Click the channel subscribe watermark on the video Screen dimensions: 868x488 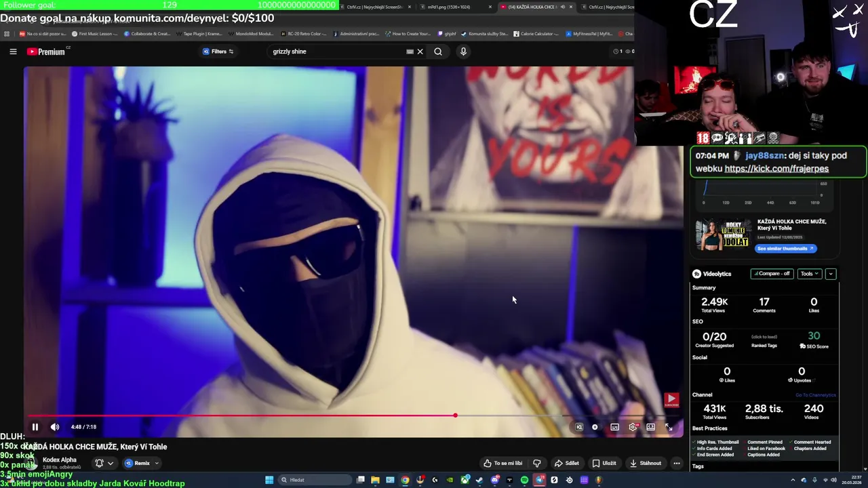pos(671,401)
